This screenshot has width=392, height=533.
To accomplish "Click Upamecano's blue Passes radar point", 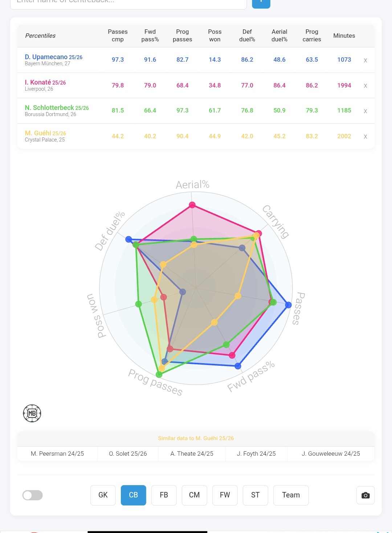I will (x=288, y=305).
